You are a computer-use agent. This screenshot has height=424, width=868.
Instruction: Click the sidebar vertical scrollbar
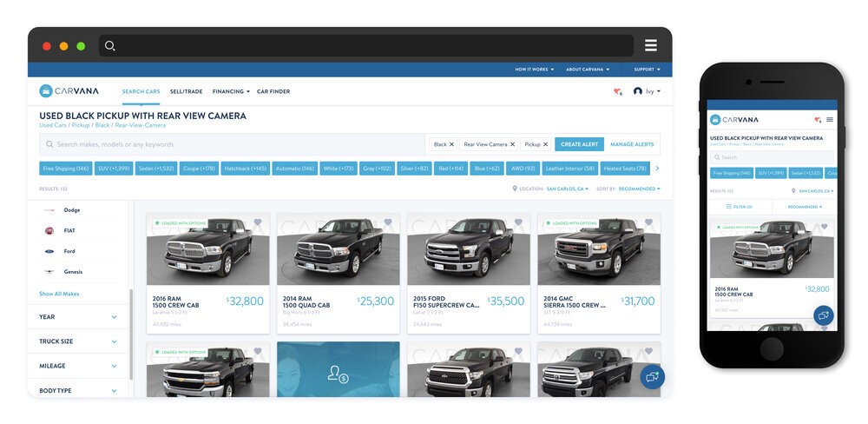[x=131, y=335]
